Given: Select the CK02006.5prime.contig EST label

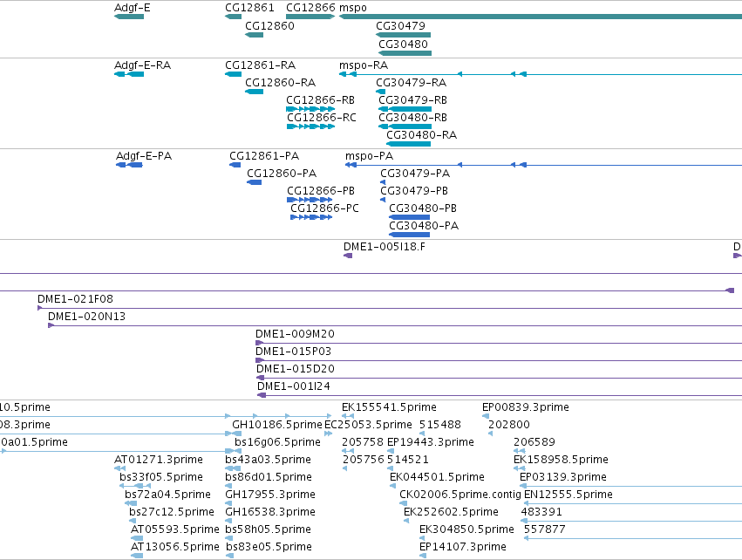Looking at the screenshot, I should [460, 495].
